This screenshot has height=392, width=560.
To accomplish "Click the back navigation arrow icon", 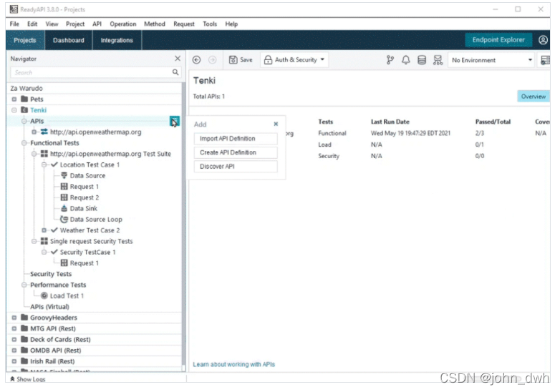I will (196, 60).
